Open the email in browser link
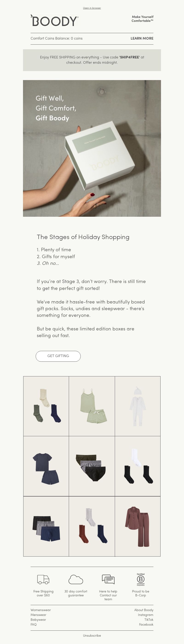Viewport: 184px width, 644px height. [92, 8]
